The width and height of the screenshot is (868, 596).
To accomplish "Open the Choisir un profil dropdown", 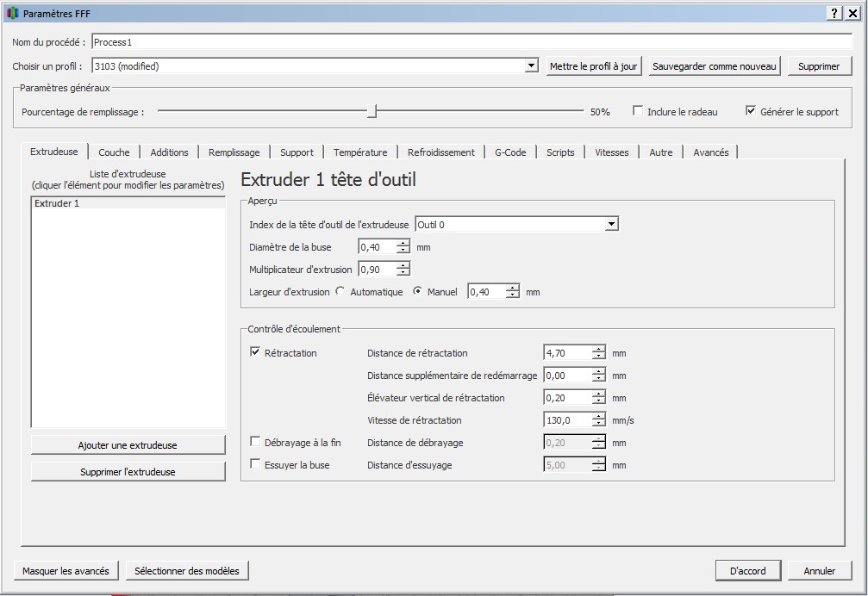I will point(532,66).
